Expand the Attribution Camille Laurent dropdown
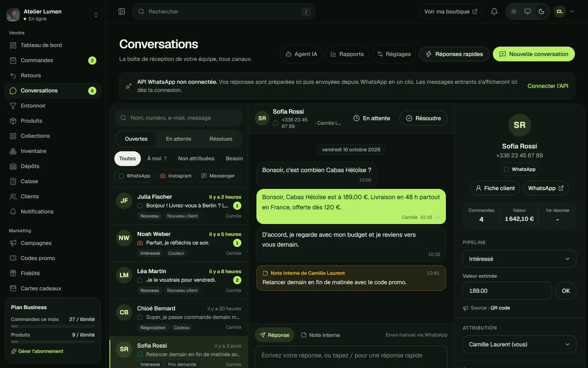 pos(519,344)
